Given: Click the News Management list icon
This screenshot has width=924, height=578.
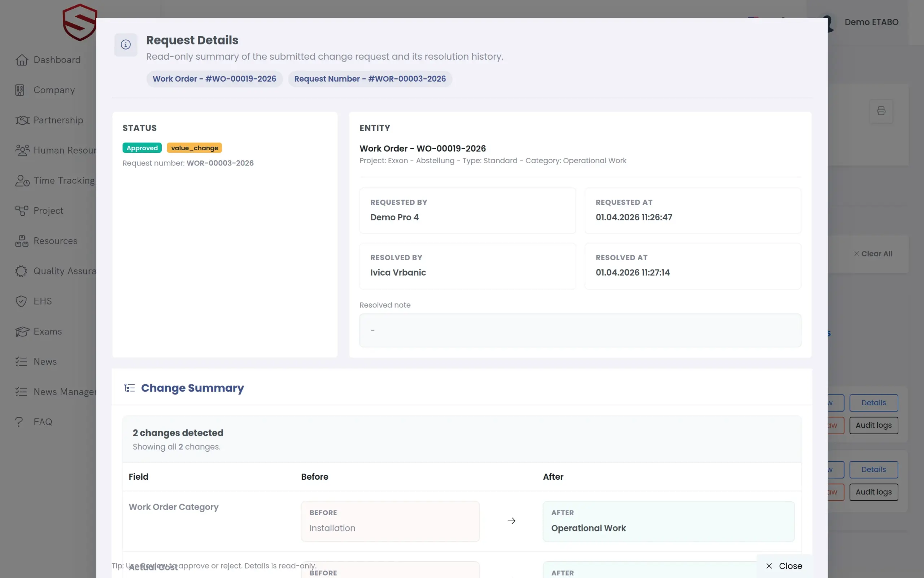Looking at the screenshot, I should point(21,392).
